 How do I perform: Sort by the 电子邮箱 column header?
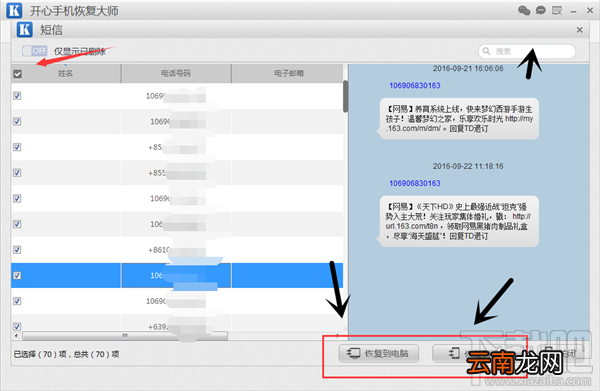[289, 73]
